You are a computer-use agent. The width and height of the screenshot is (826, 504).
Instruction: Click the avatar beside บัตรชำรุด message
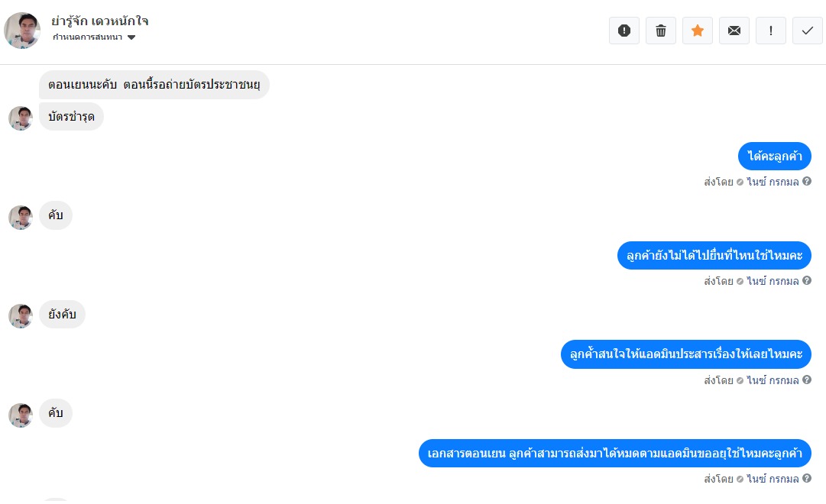pos(21,118)
